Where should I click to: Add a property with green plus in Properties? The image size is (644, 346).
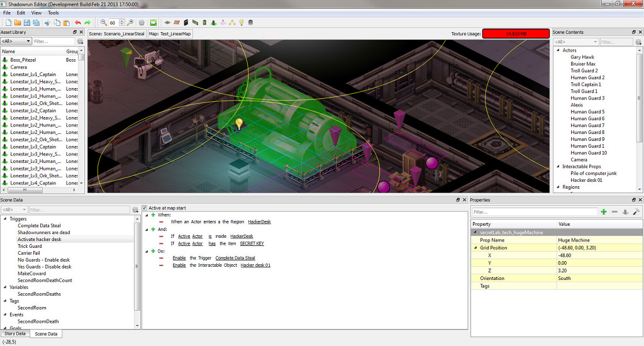point(603,212)
